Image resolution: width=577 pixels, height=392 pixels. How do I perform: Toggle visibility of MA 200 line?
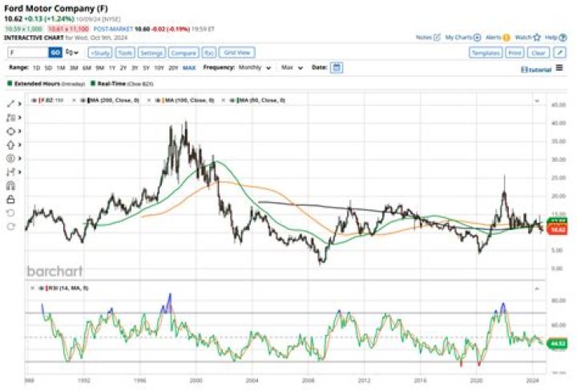(x=83, y=100)
